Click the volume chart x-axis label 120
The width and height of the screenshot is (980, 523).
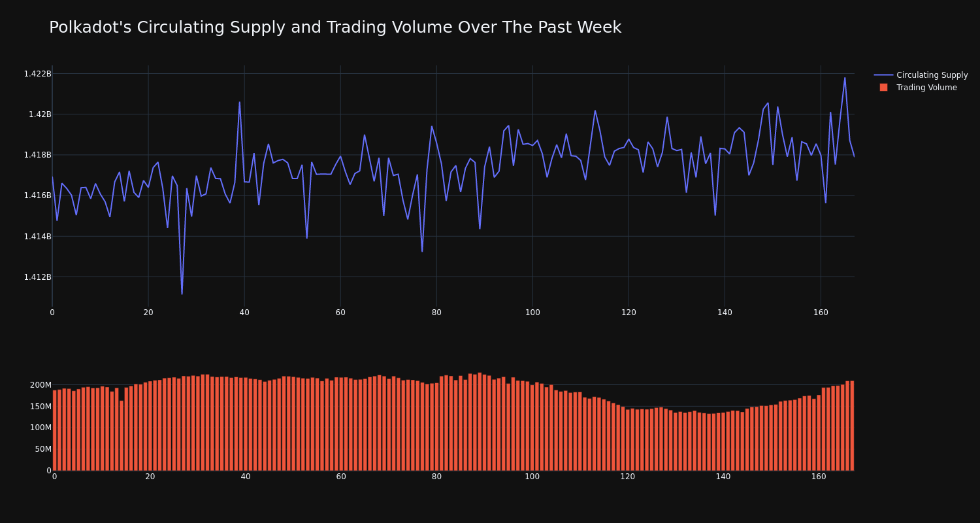coord(628,477)
